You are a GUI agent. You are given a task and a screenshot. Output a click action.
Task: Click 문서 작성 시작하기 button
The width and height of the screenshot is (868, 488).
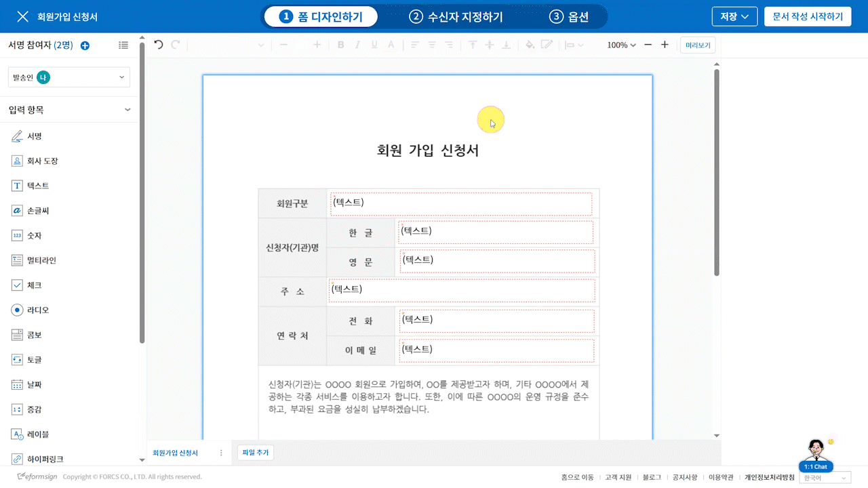[x=808, y=17]
